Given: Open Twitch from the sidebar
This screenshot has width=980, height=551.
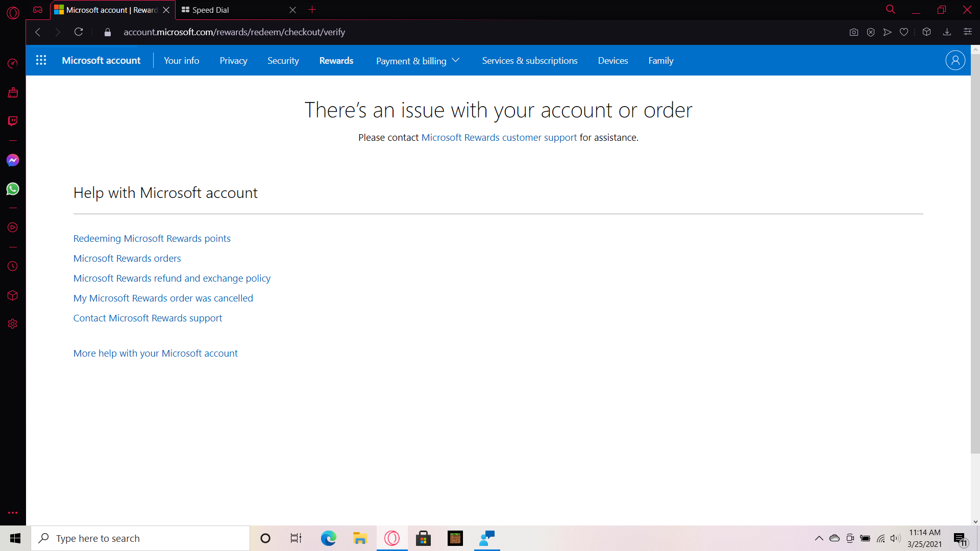Looking at the screenshot, I should click(12, 121).
